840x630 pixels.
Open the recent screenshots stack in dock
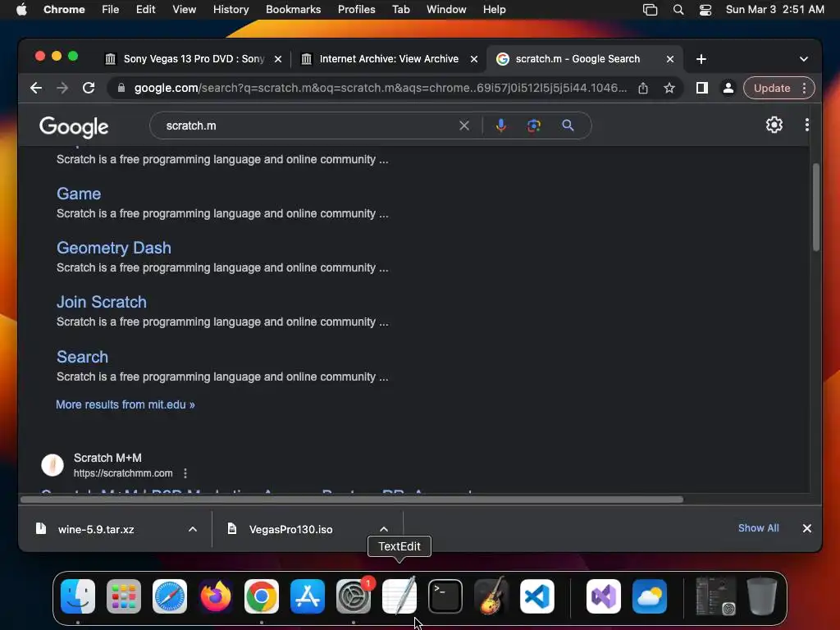click(715, 596)
